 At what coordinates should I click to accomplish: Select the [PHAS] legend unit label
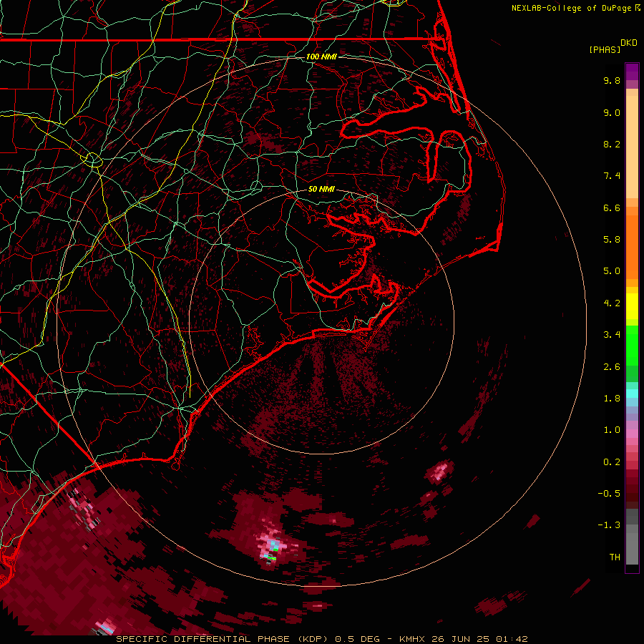click(605, 50)
